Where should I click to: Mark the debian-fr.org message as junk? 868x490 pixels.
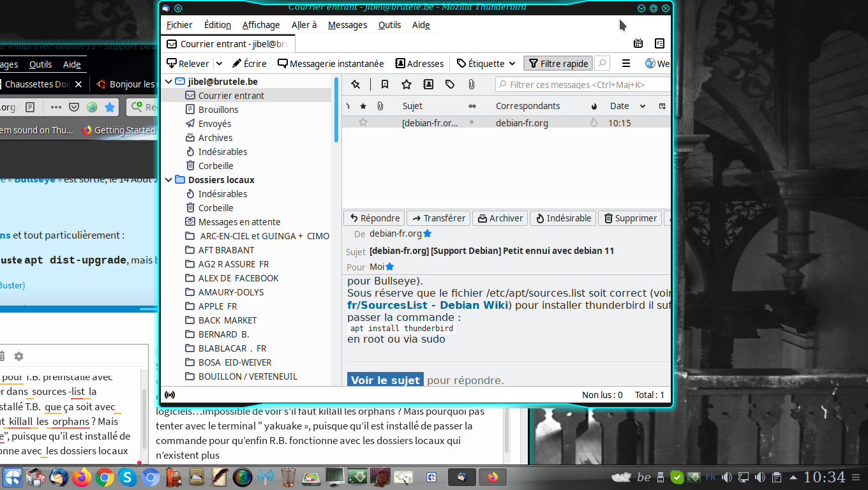tap(594, 122)
